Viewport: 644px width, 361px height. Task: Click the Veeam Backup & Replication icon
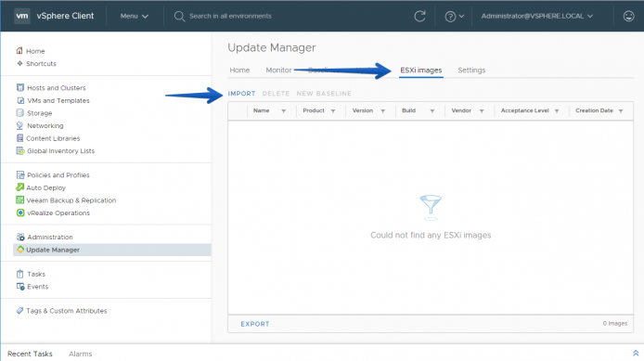click(x=19, y=200)
